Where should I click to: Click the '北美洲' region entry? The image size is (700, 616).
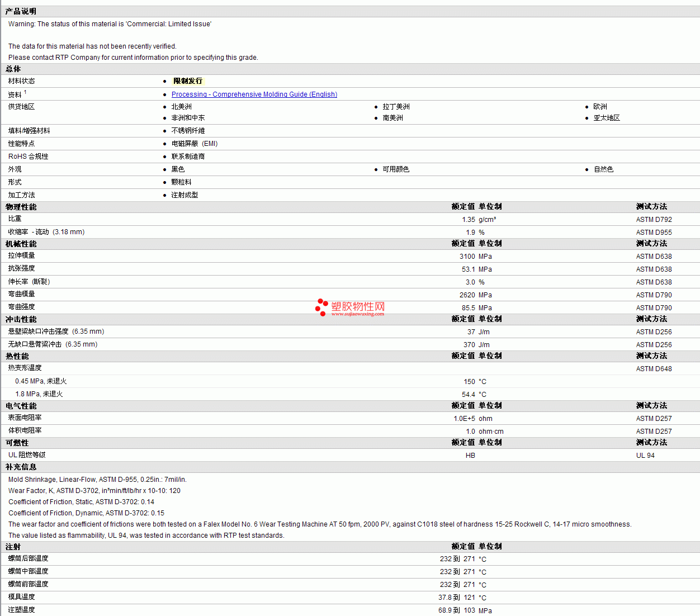(182, 107)
